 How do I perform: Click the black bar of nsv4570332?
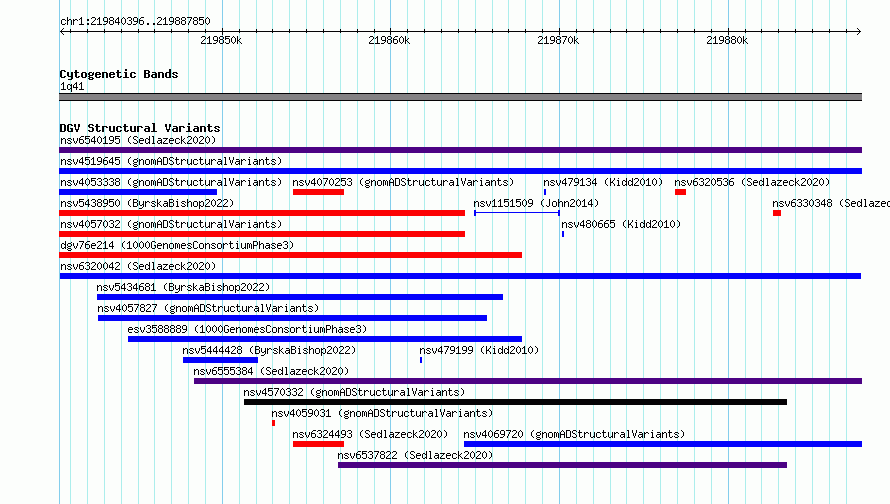tap(515, 402)
